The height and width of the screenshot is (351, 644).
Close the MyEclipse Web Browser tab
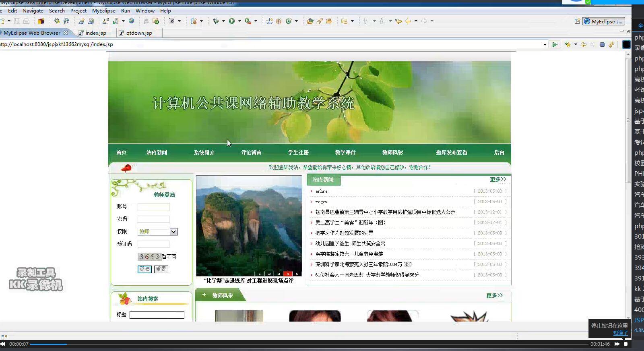[66, 33]
